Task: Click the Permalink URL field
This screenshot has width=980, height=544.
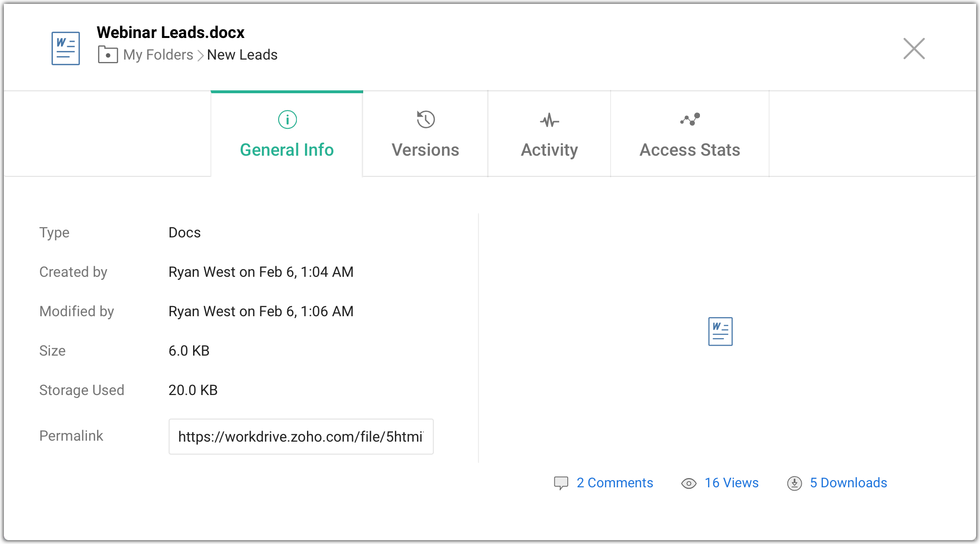Action: [301, 436]
